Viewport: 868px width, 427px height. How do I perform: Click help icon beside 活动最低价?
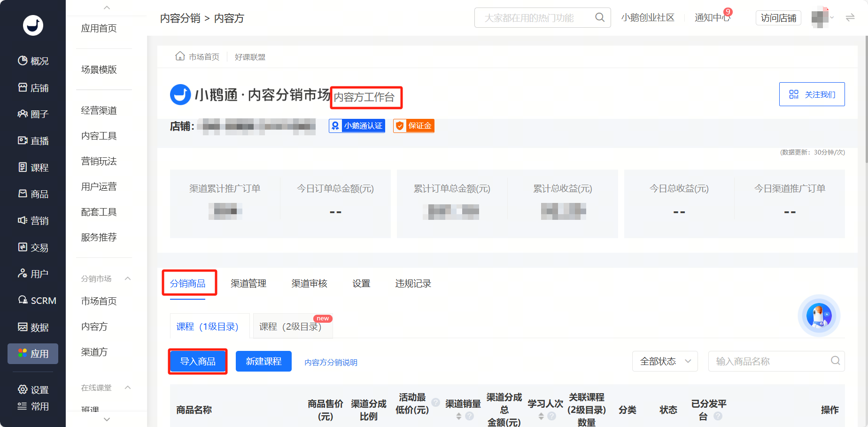click(436, 403)
